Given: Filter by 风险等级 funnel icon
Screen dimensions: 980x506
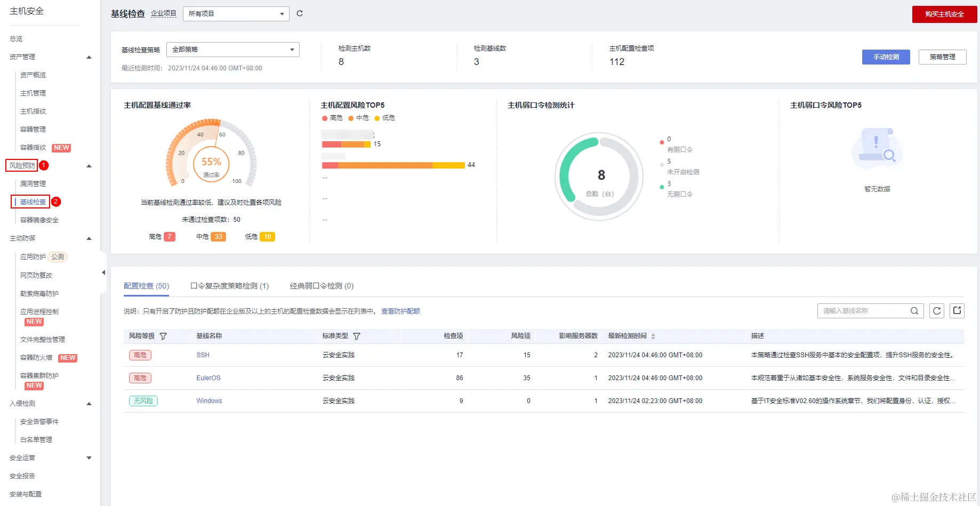Looking at the screenshot, I should pyautogui.click(x=163, y=336).
